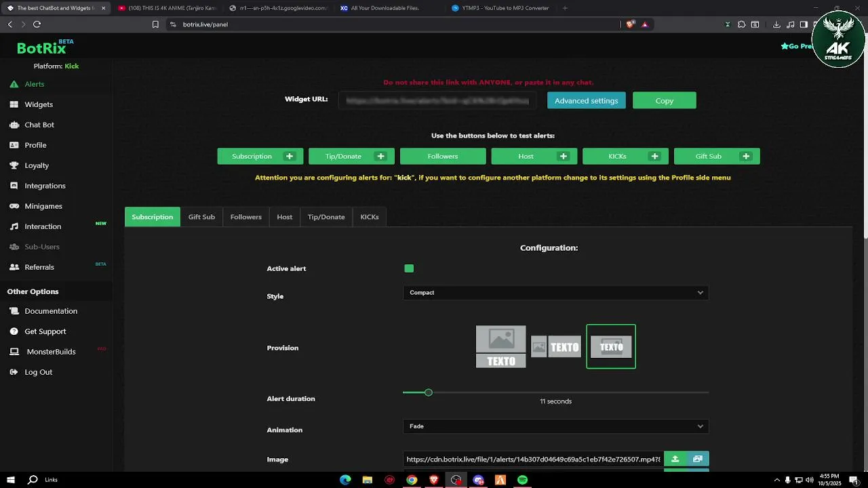
Task: Click the Get Support help icon
Action: [14, 331]
